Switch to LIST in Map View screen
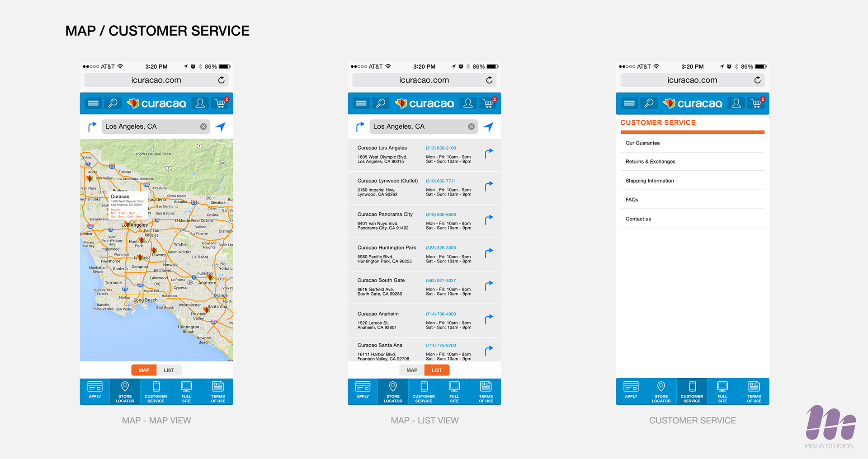This screenshot has width=868, height=459. coord(169,370)
